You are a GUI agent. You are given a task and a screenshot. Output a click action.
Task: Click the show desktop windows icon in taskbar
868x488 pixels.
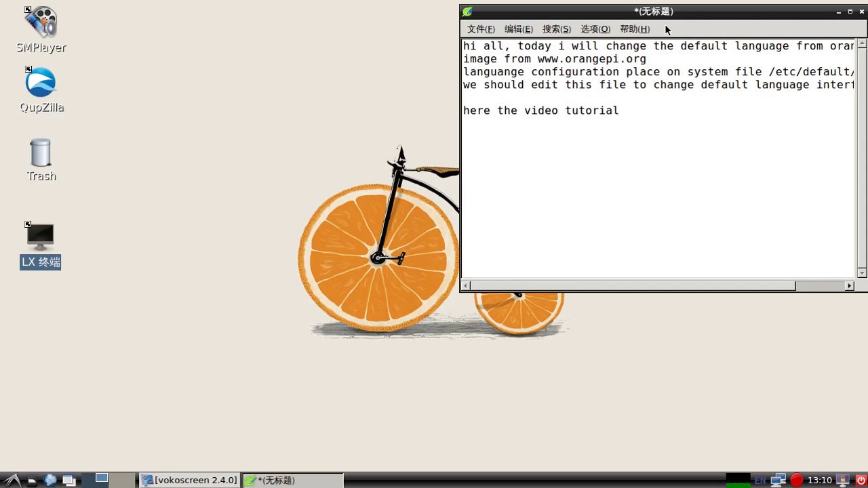(69, 481)
